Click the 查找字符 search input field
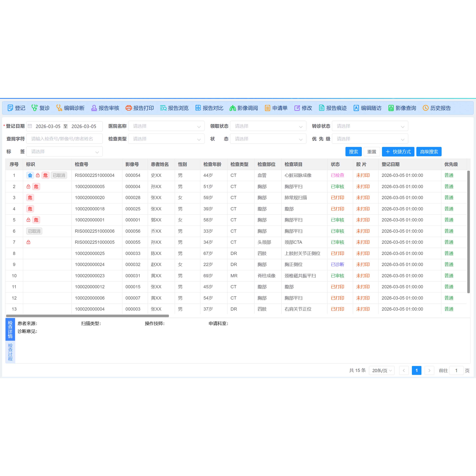The height and width of the screenshot is (476, 476). coord(64,139)
